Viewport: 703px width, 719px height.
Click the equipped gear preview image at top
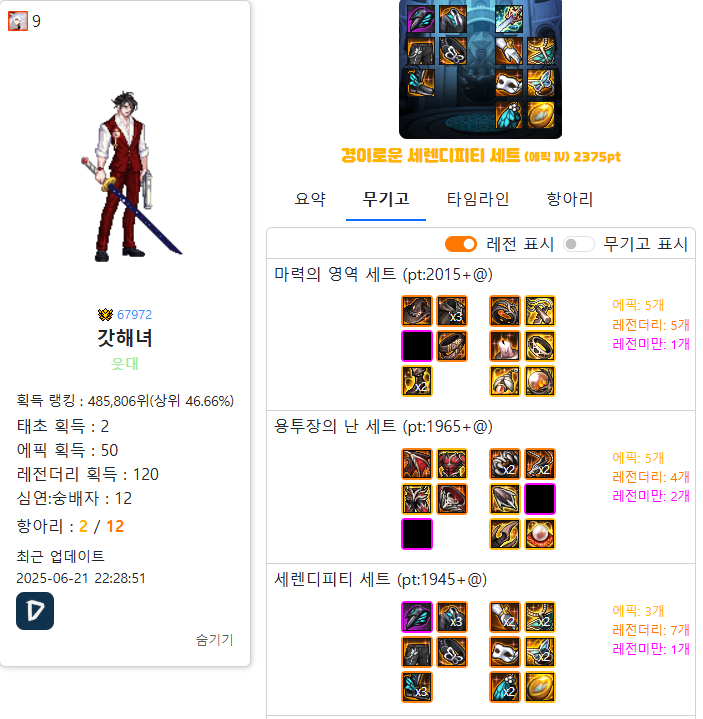pyautogui.click(x=480, y=69)
